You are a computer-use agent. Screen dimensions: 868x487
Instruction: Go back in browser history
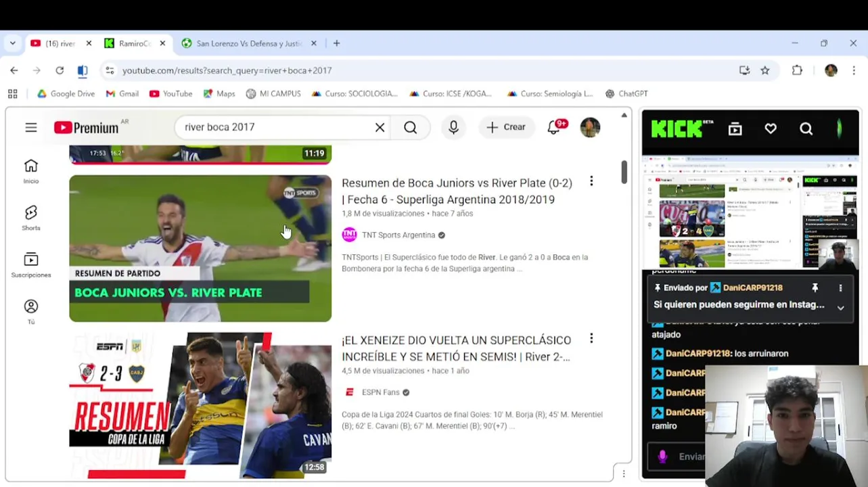(x=14, y=70)
